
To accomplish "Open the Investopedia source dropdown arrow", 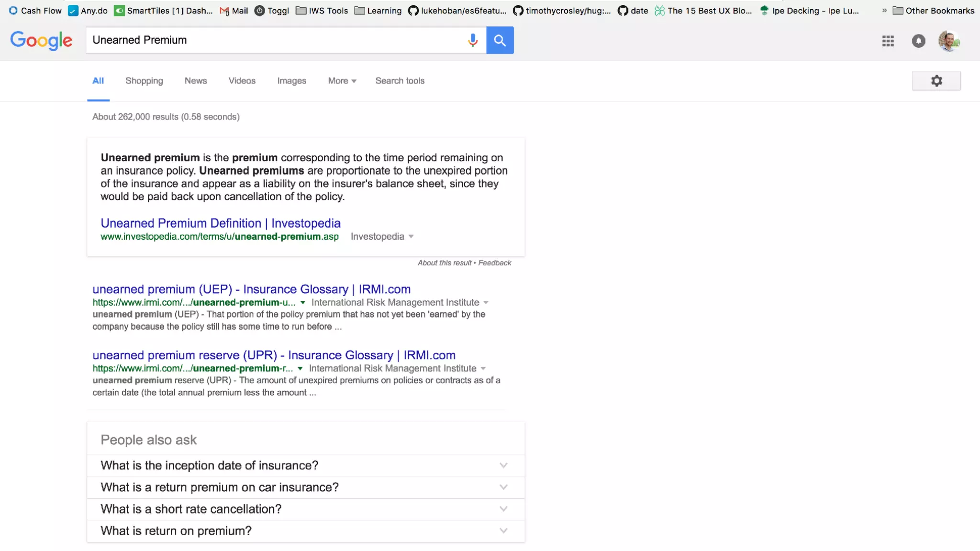I will pyautogui.click(x=411, y=237).
